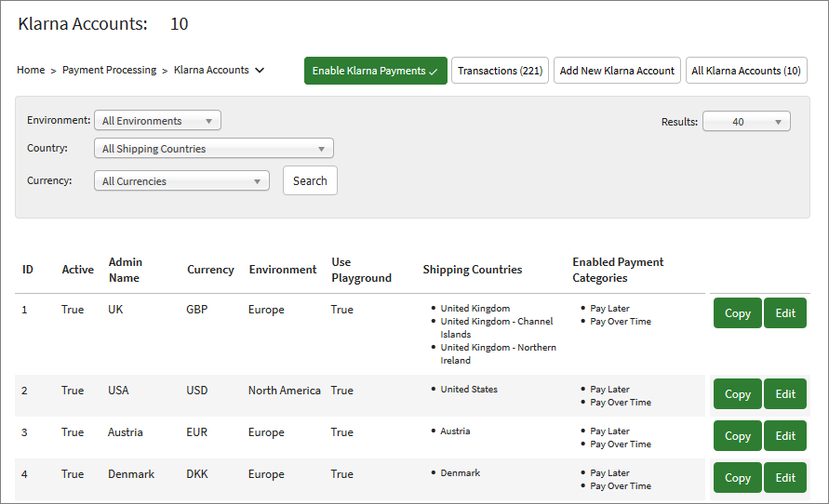
Task: Click the Currency column header
Action: coord(210,270)
